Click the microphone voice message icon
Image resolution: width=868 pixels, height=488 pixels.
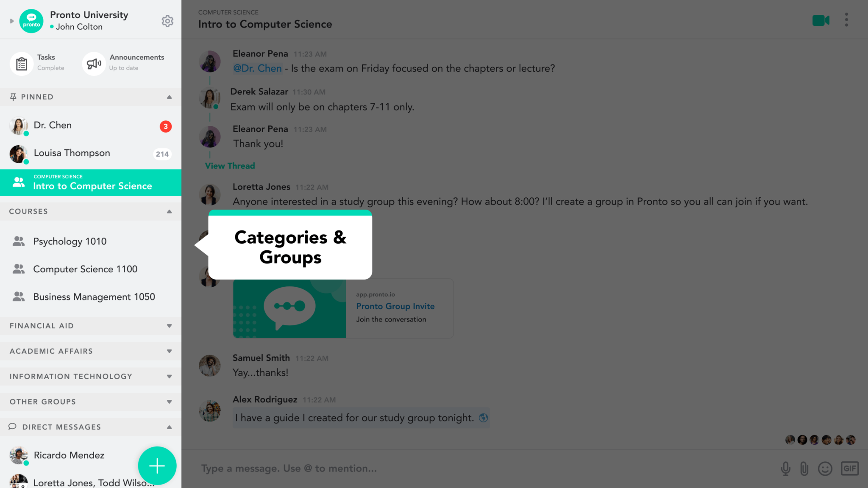[785, 469]
